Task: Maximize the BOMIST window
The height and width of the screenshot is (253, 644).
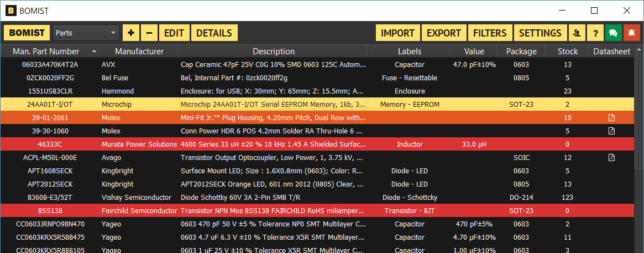Action: [594, 11]
